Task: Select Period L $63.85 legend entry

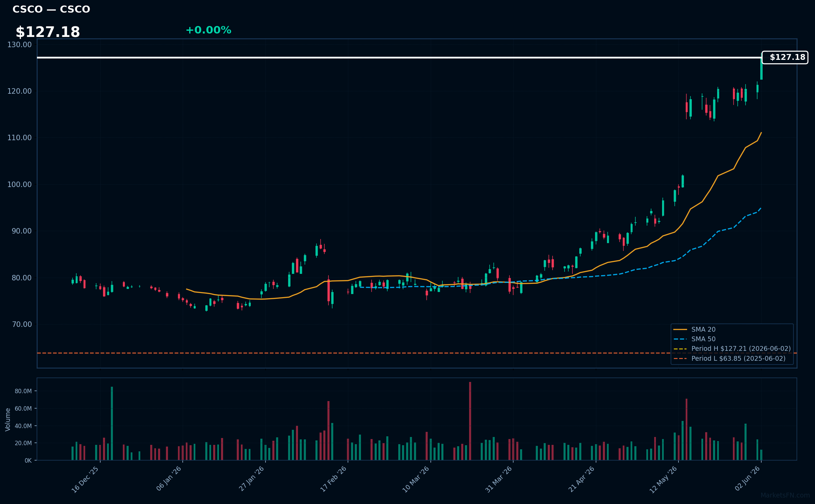Action: point(729,359)
